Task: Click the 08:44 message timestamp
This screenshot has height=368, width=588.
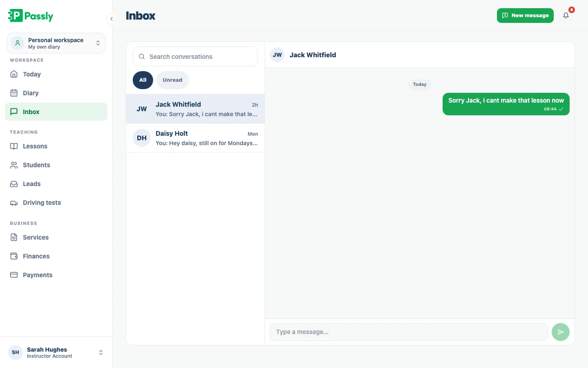Action: pyautogui.click(x=550, y=109)
